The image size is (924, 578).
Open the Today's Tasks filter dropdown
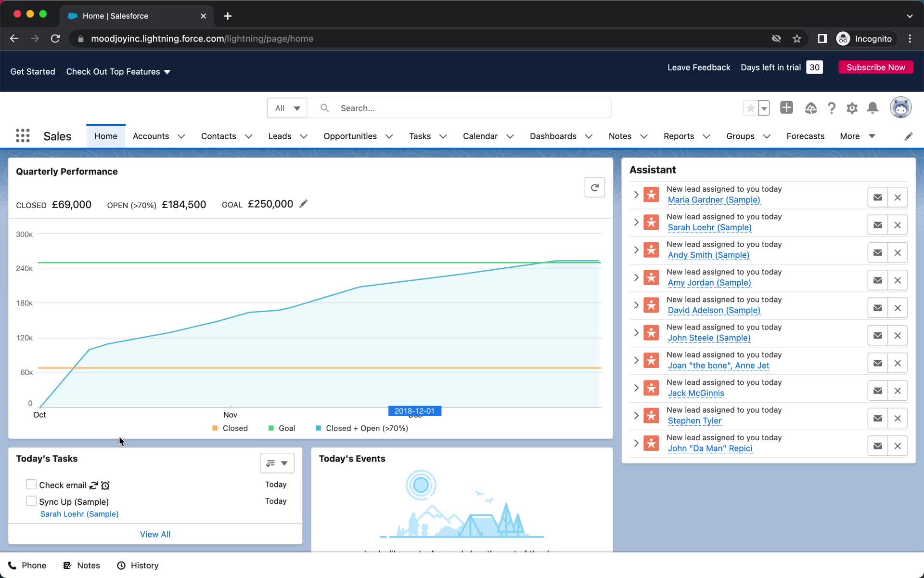tap(277, 463)
